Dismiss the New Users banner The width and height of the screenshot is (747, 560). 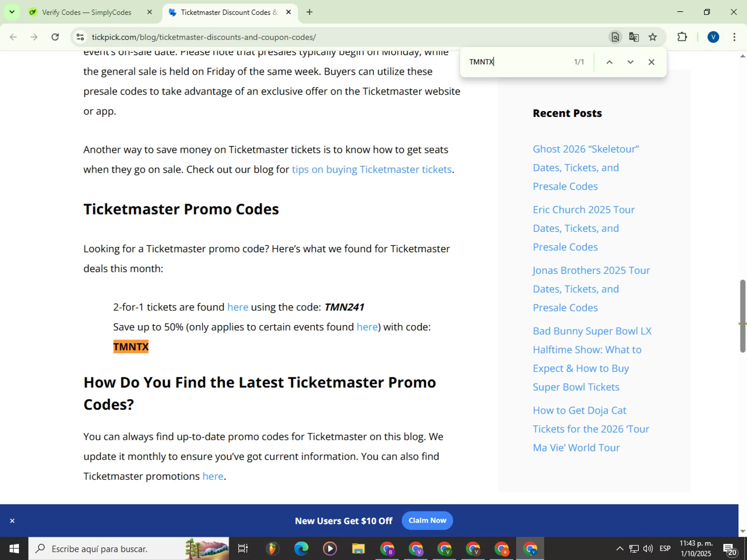tap(12, 521)
